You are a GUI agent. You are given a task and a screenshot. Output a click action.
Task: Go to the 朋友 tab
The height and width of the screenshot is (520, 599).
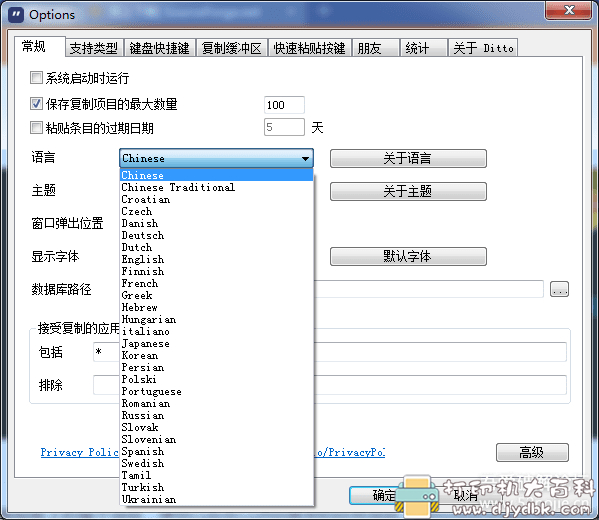click(x=376, y=48)
